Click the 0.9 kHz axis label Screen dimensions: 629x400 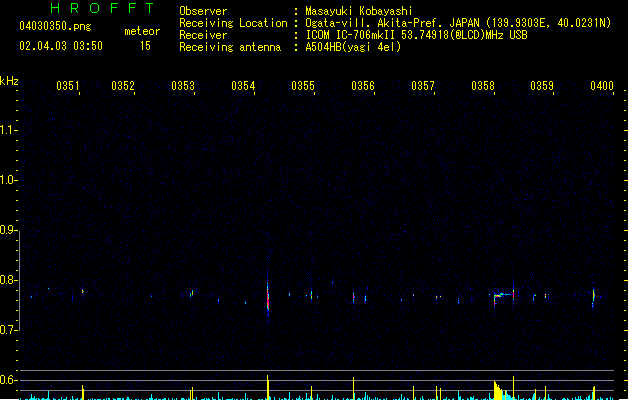(x=8, y=229)
